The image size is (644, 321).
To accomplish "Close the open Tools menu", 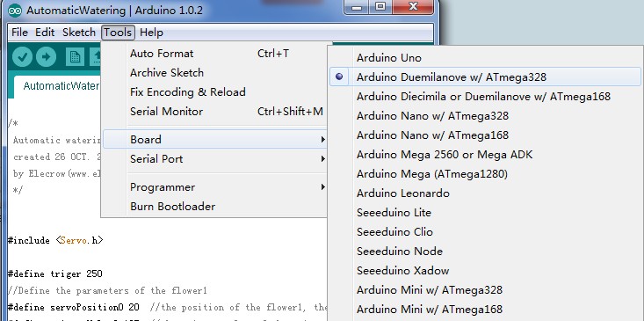I will [118, 32].
